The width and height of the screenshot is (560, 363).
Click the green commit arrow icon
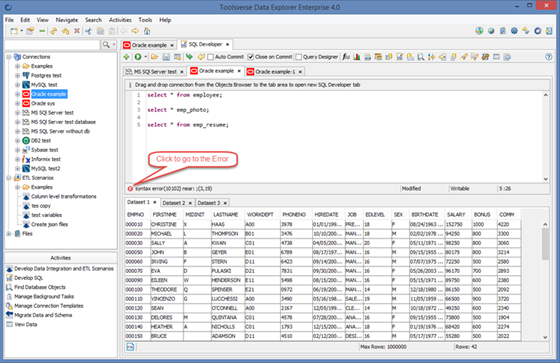(x=189, y=57)
